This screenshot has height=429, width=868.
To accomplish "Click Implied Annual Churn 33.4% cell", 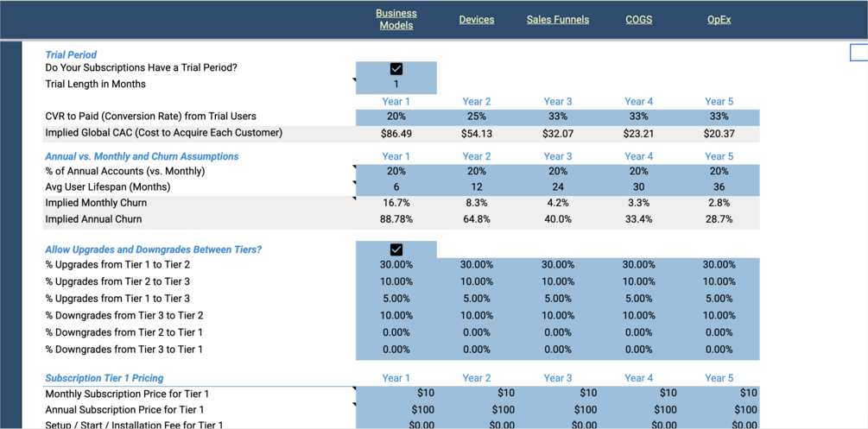I will point(638,219).
